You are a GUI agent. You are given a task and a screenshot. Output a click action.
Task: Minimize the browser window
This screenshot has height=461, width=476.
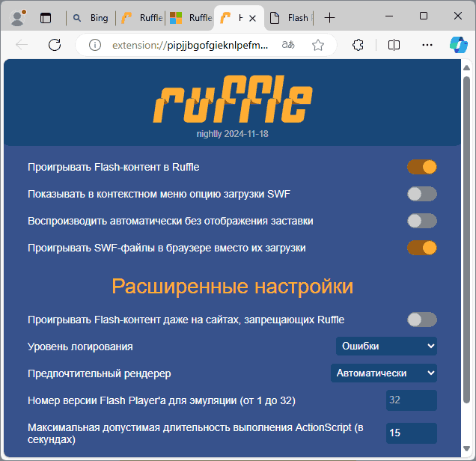point(389,16)
